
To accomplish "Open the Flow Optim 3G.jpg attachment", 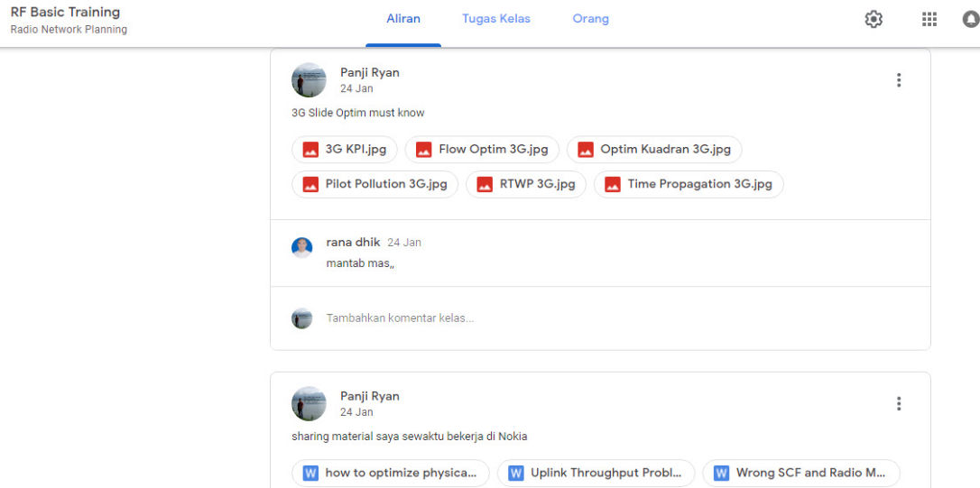I will [x=493, y=150].
